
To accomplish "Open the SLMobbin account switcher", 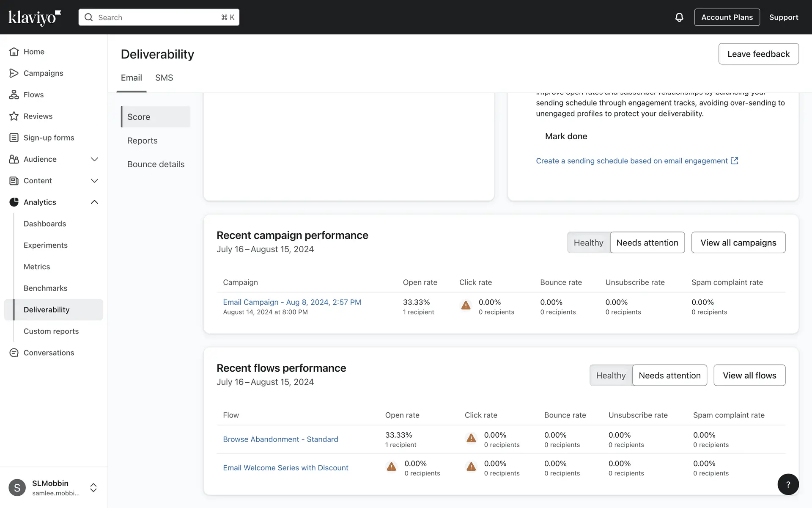I will pos(93,488).
